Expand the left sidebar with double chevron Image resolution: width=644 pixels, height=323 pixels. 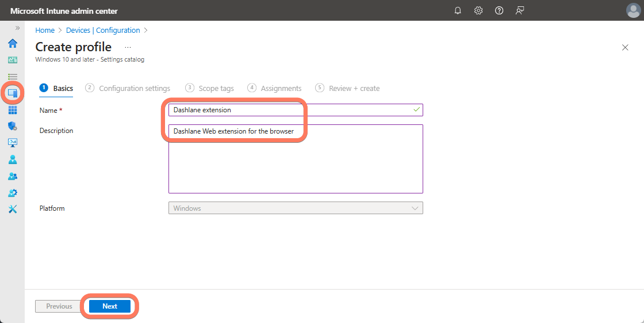17,28
